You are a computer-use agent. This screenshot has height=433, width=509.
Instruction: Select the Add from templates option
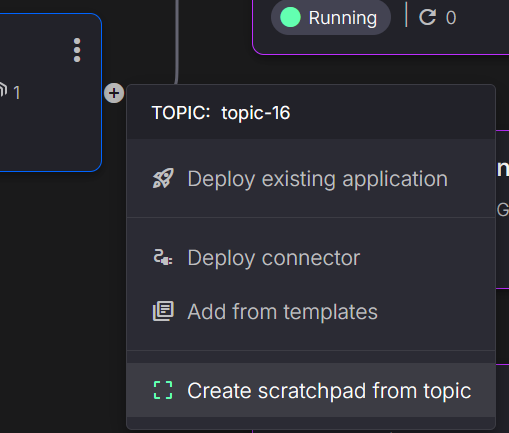coord(311,312)
